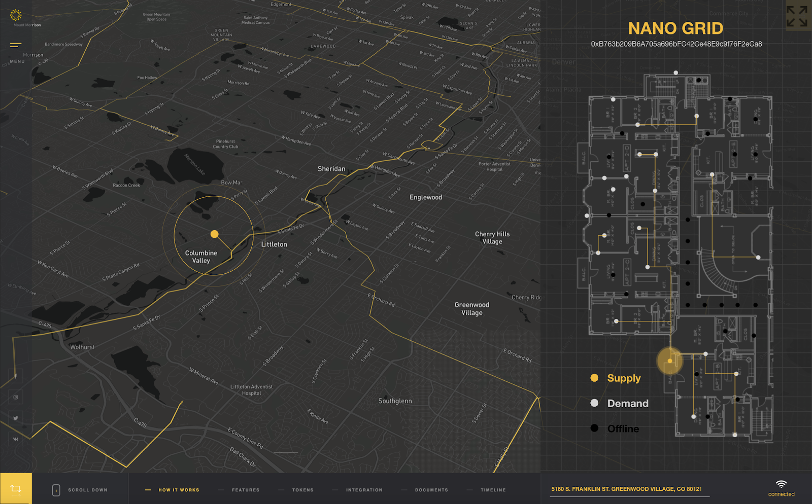Click the connected status text
The width and height of the screenshot is (812, 504).
click(x=781, y=494)
